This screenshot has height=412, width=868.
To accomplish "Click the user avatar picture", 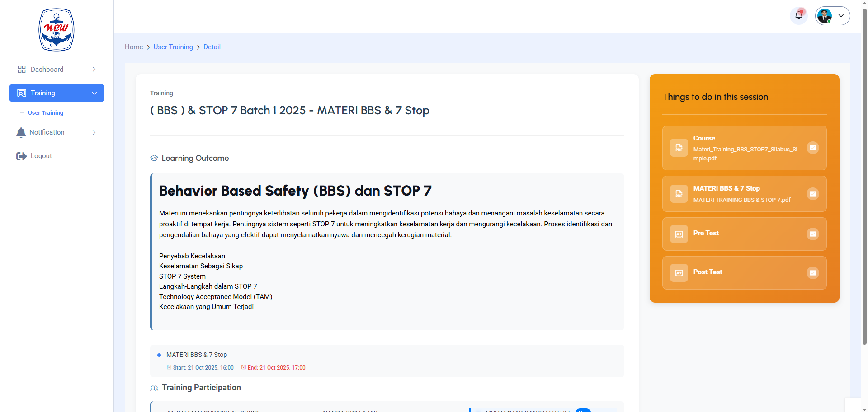I will (825, 16).
